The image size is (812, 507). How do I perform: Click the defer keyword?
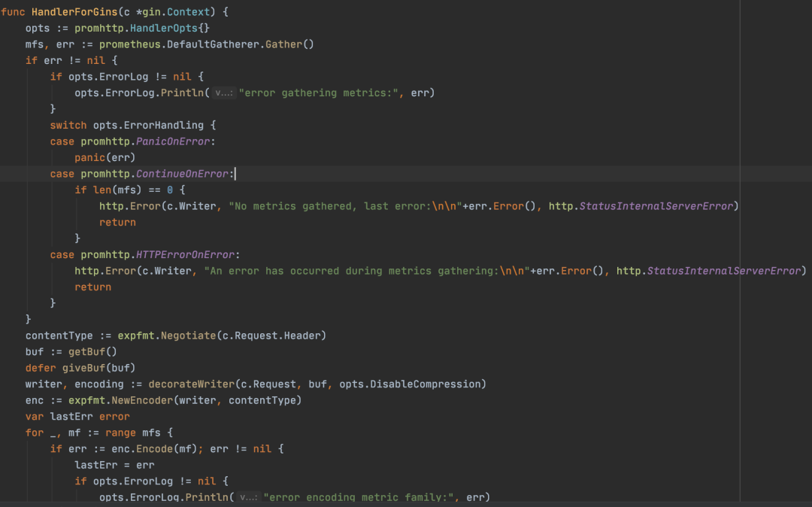click(41, 368)
